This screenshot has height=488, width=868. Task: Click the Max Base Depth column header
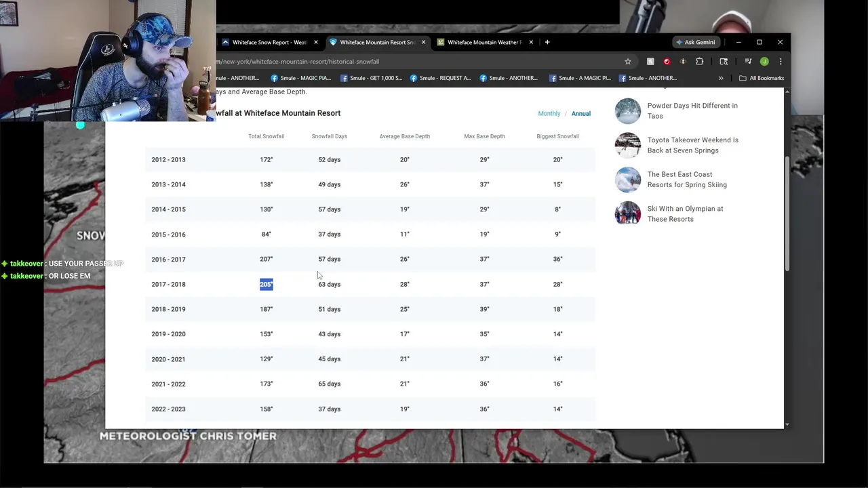click(484, 136)
